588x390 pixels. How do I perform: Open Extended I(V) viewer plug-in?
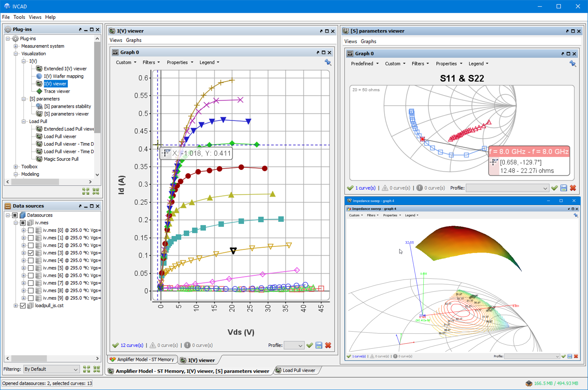[65, 69]
